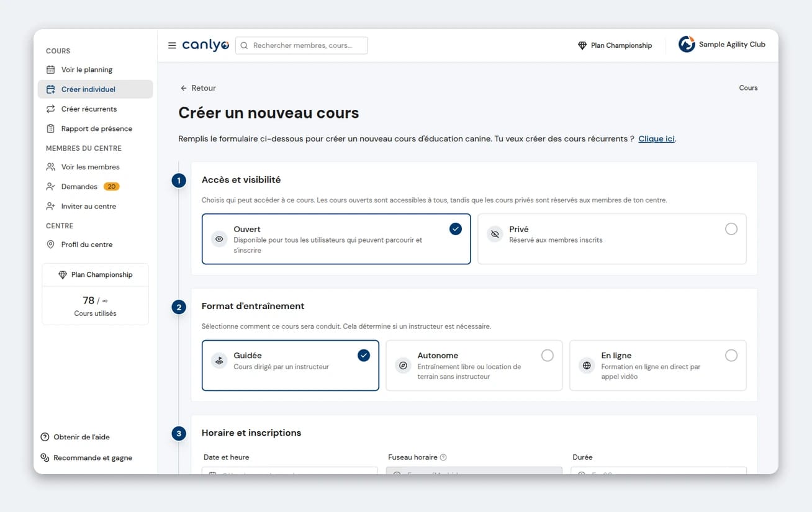The height and width of the screenshot is (512, 812).
Task: Open Rapport de présence in the sidebar
Action: pyautogui.click(x=95, y=128)
